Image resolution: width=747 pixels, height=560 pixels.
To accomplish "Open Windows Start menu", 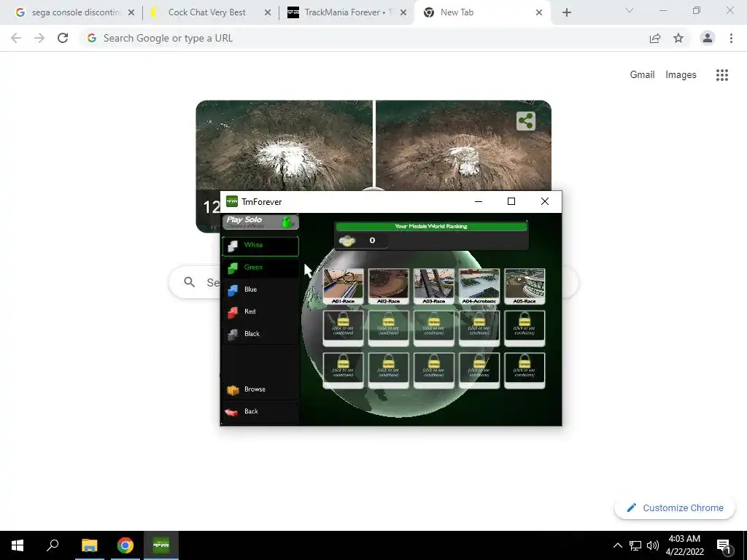I will [x=18, y=545].
